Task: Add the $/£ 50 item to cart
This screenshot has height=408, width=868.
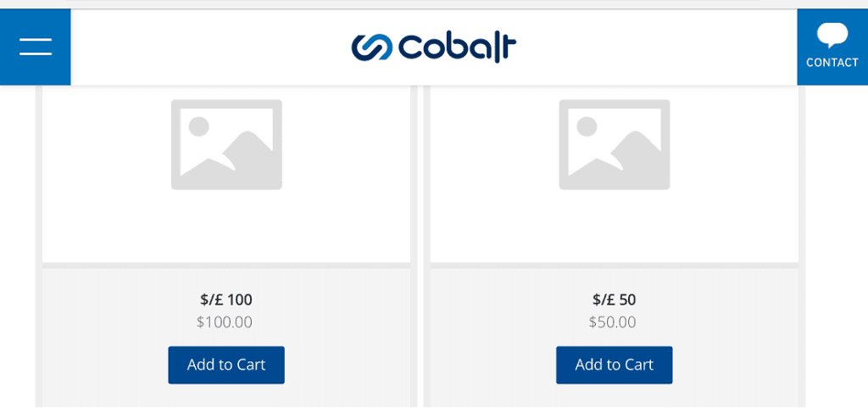Action: click(x=615, y=365)
